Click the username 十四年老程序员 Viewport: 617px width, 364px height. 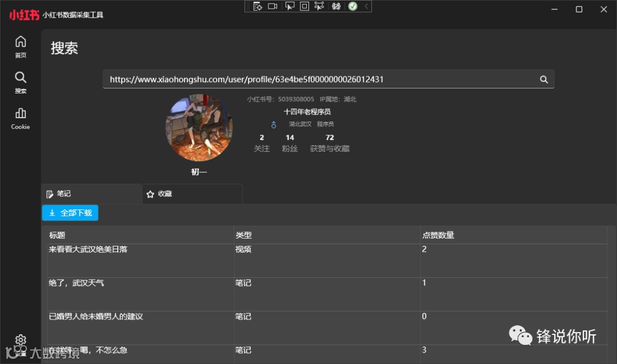point(307,112)
